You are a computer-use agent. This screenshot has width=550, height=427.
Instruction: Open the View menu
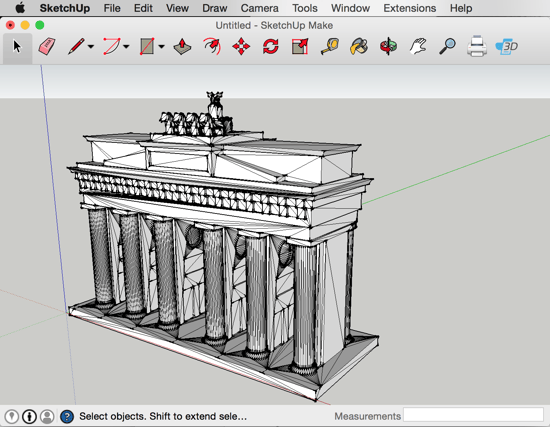(x=177, y=8)
